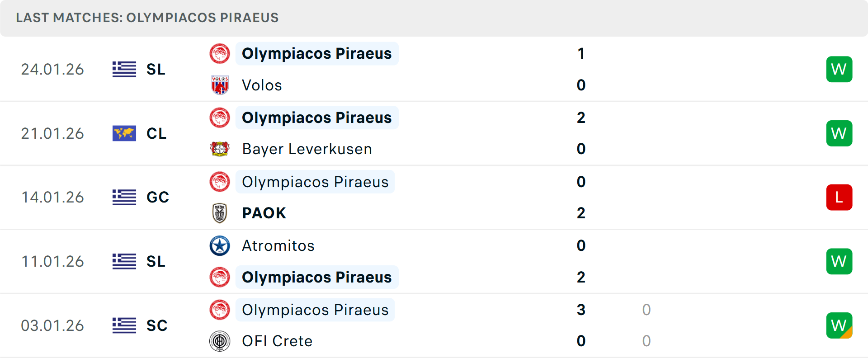The height and width of the screenshot is (358, 868).
Task: Select the Volos club logo
Action: [x=220, y=85]
